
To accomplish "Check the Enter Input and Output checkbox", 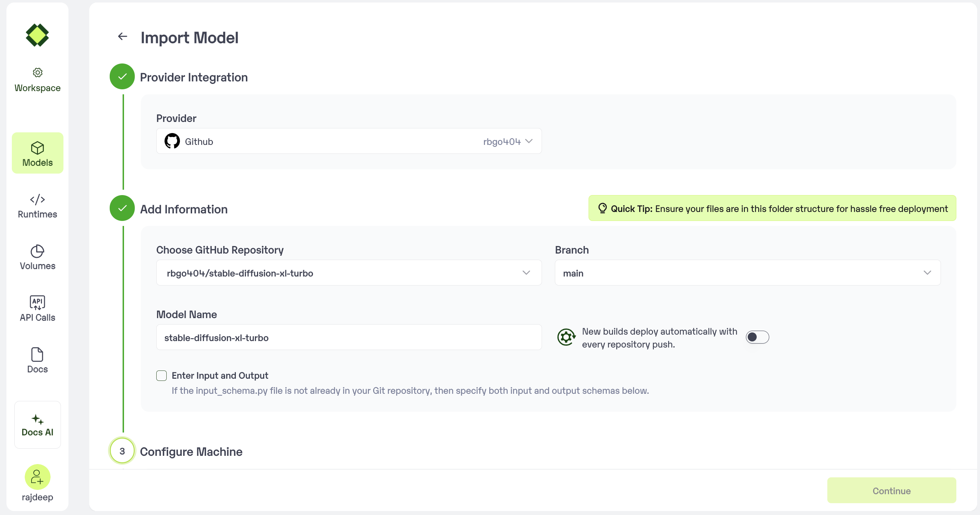I will (x=161, y=376).
